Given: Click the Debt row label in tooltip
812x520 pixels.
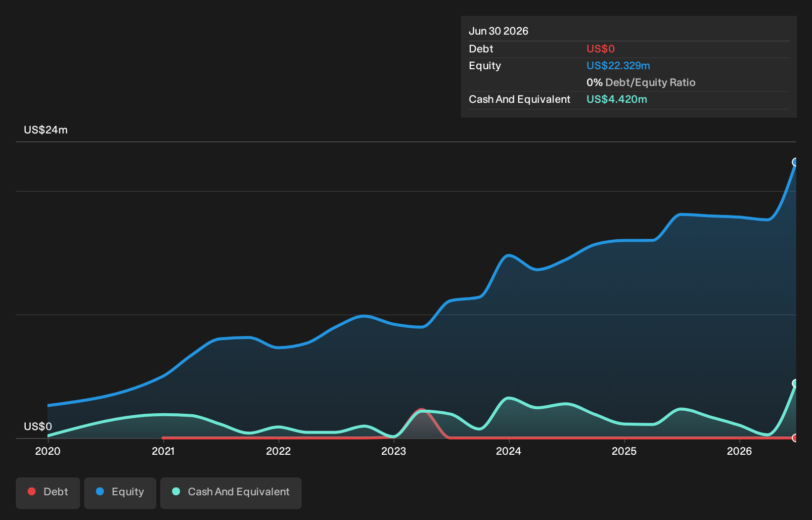Looking at the screenshot, I should [x=481, y=49].
